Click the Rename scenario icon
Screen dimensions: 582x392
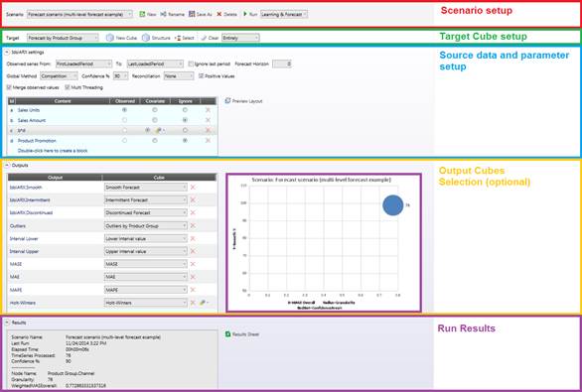[163, 14]
